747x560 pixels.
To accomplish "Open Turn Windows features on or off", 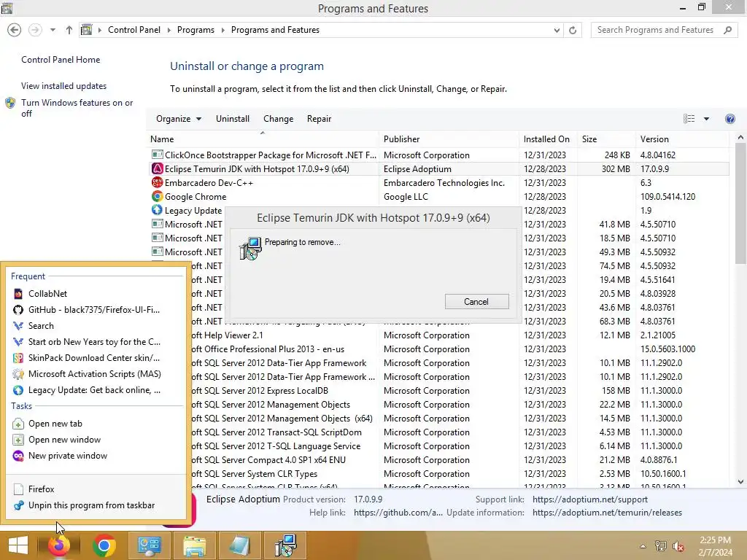I will [x=77, y=108].
